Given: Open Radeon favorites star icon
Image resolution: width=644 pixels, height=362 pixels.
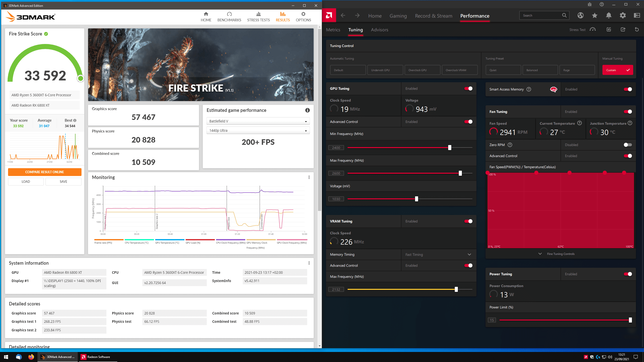Looking at the screenshot, I should pos(595,16).
